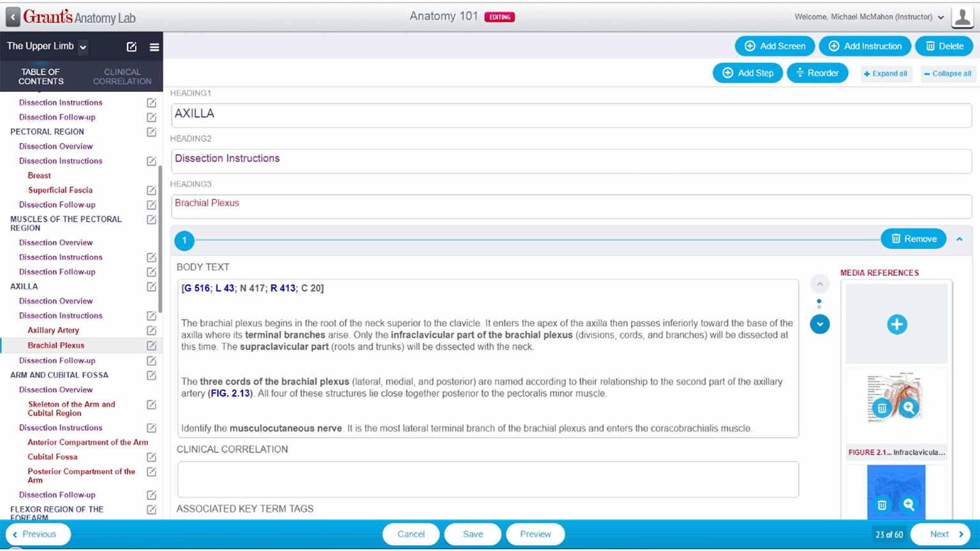The image size is (980, 551).
Task: Zoom into the Figure 2.1 media image
Action: (x=909, y=408)
